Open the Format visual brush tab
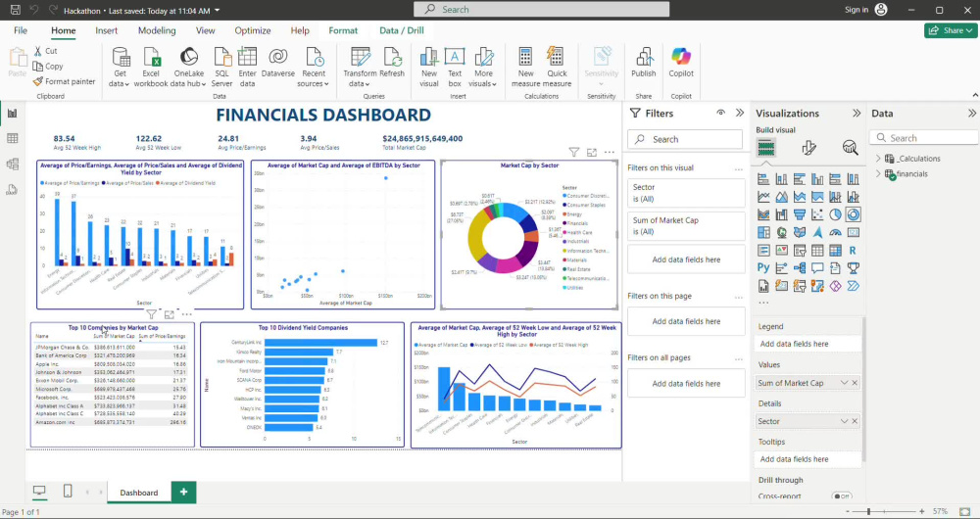Image resolution: width=980 pixels, height=519 pixels. coord(808,148)
